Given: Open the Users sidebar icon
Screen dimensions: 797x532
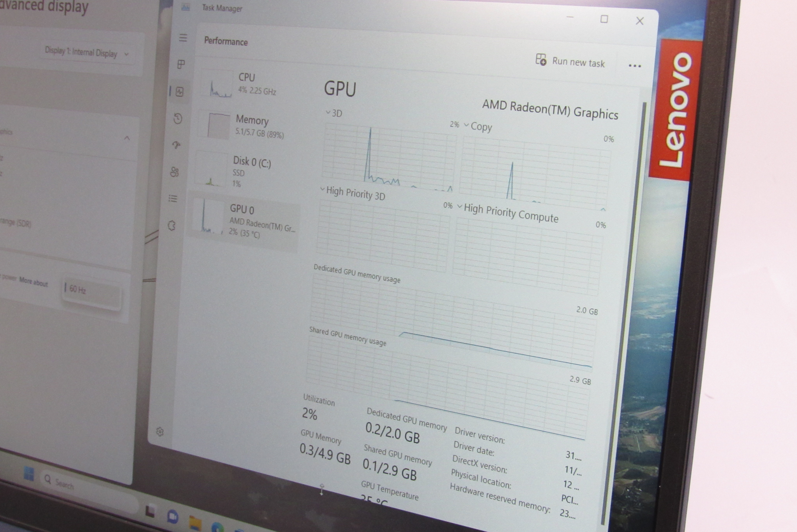Looking at the screenshot, I should 175,171.
